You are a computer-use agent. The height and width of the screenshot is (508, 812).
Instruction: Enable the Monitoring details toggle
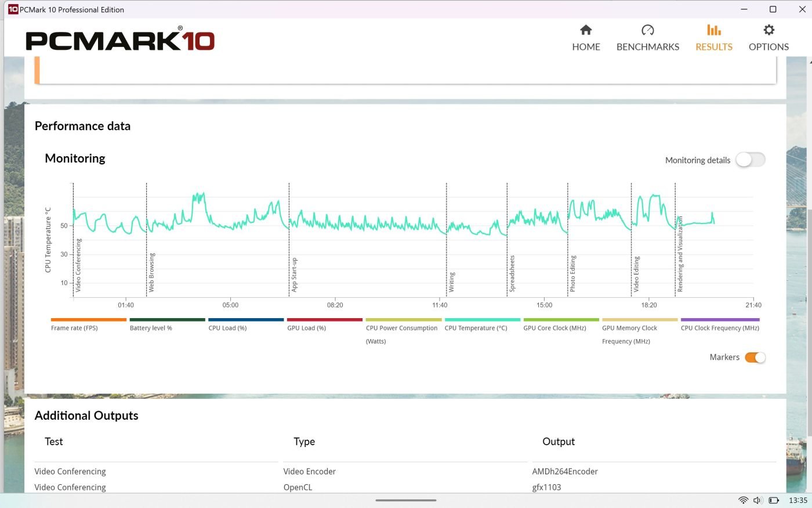pyautogui.click(x=751, y=160)
